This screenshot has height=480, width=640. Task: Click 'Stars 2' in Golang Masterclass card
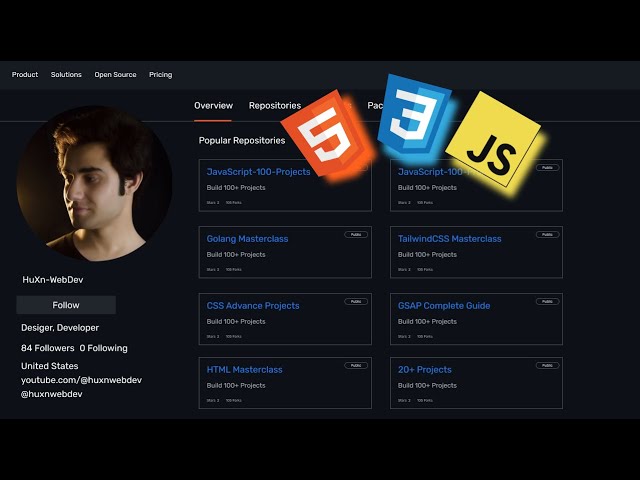(x=213, y=270)
